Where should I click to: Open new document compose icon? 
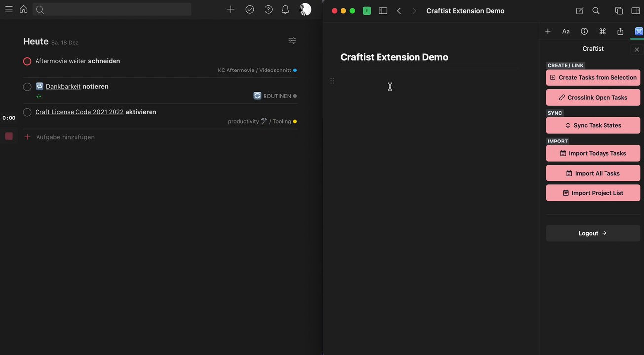(579, 11)
